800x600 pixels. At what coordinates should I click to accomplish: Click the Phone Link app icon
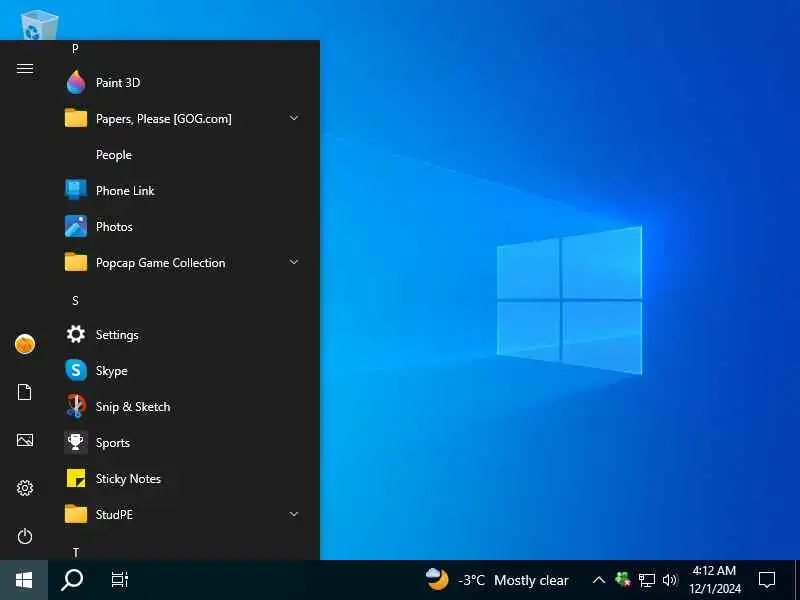[x=76, y=190]
